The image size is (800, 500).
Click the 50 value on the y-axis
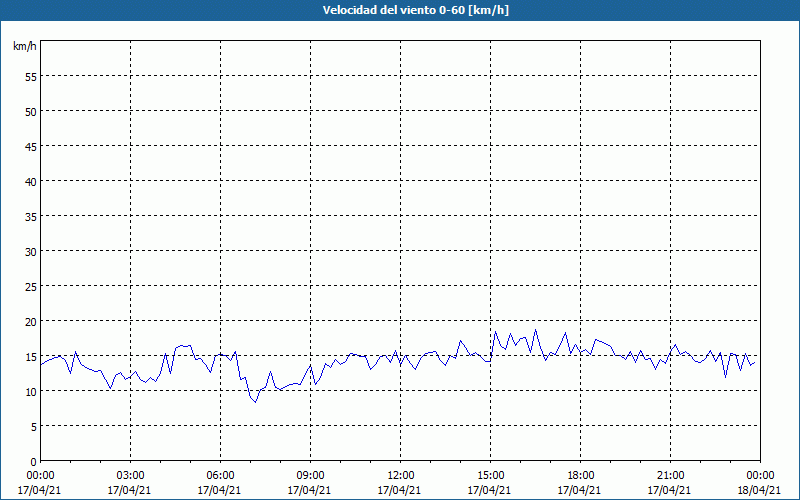coord(31,112)
